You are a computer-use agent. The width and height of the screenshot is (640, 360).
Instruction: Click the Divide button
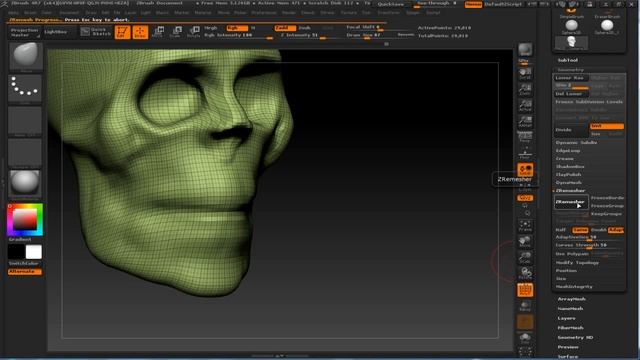click(571, 130)
